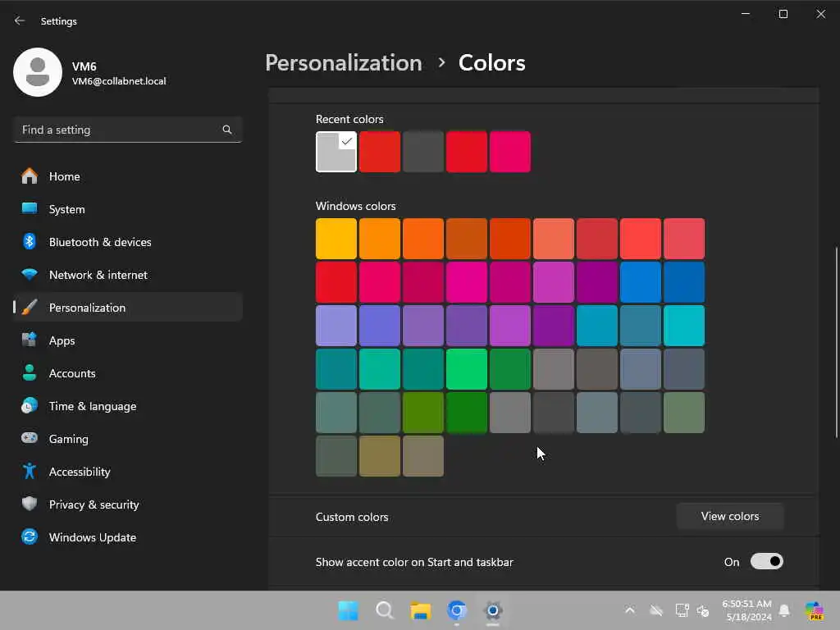The width and height of the screenshot is (840, 630).
Task: Choose the yellow gold Windows color
Action: [x=336, y=239]
